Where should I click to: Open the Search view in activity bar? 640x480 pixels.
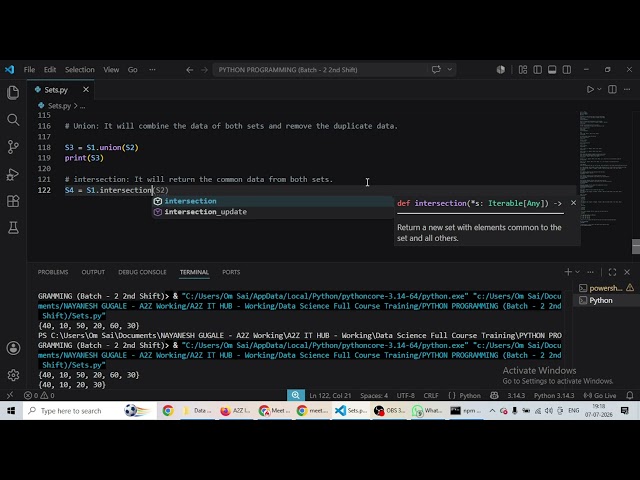click(13, 120)
